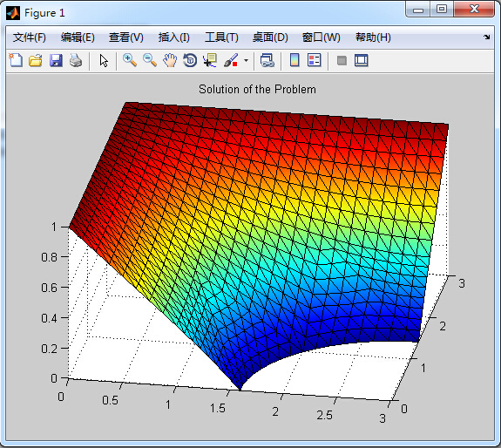Select the Edit Plot arrow tool
This screenshot has height=448, width=501.
point(104,60)
